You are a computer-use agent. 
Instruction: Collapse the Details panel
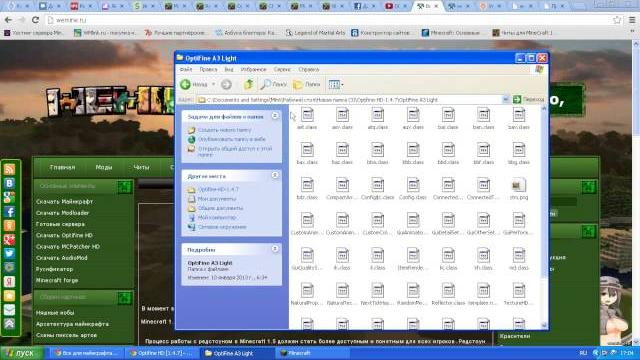click(275, 249)
